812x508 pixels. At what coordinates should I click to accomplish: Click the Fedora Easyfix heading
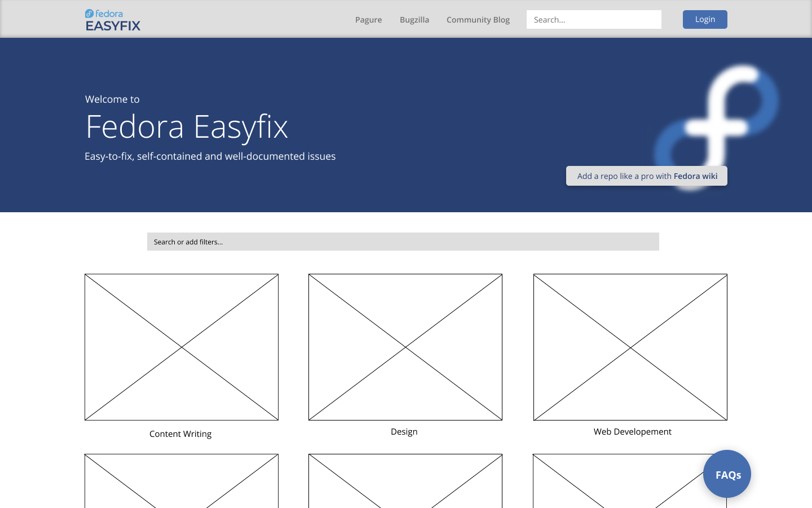187,126
